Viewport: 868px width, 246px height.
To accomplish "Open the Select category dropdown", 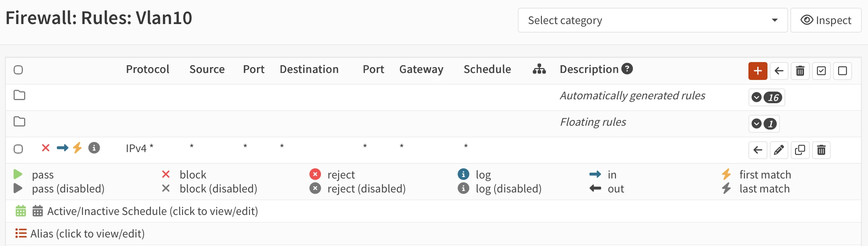I will point(652,20).
